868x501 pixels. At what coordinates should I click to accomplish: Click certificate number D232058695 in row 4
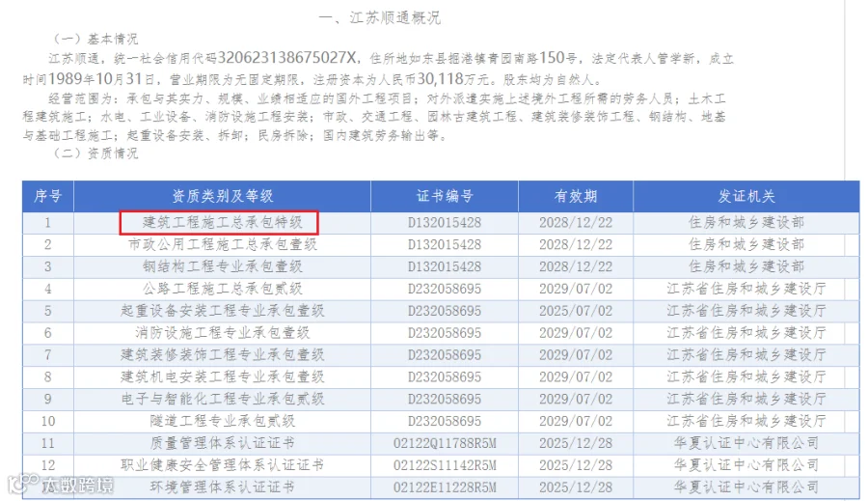coord(445,289)
